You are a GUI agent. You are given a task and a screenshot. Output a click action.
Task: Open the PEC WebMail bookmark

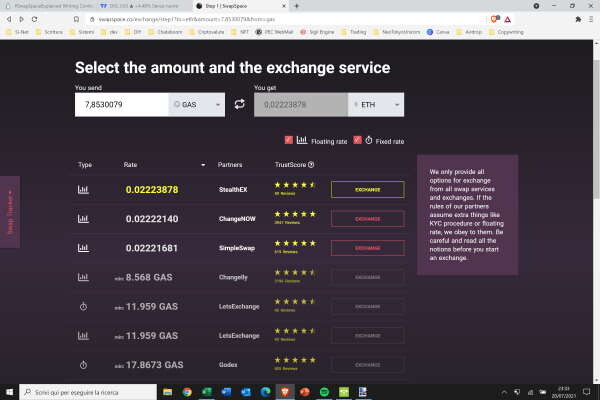[x=274, y=32]
